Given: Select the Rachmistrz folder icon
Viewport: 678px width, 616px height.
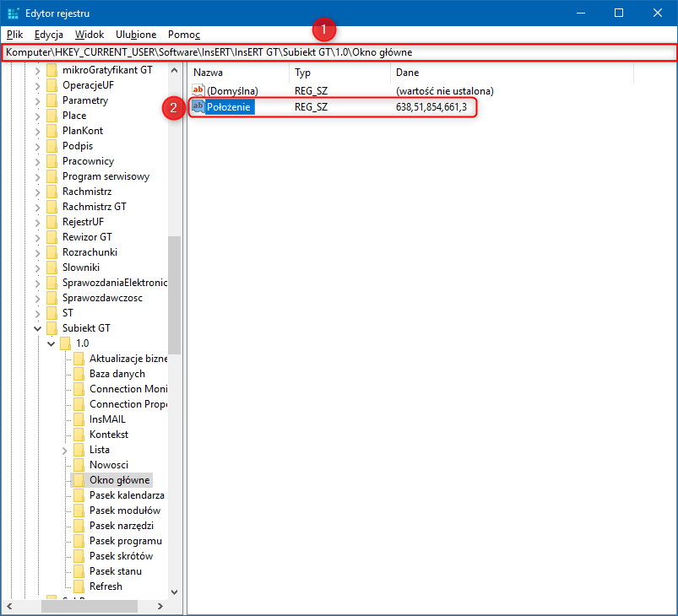Looking at the screenshot, I should click(x=52, y=192).
